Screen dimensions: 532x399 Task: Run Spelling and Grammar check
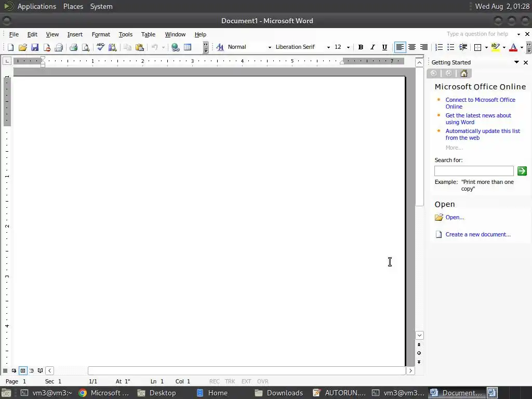tap(100, 47)
